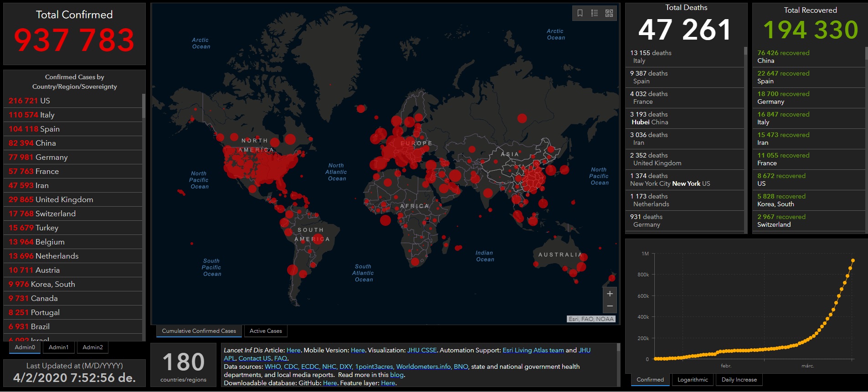Zoom out on the map
The height and width of the screenshot is (392, 868).
[610, 306]
